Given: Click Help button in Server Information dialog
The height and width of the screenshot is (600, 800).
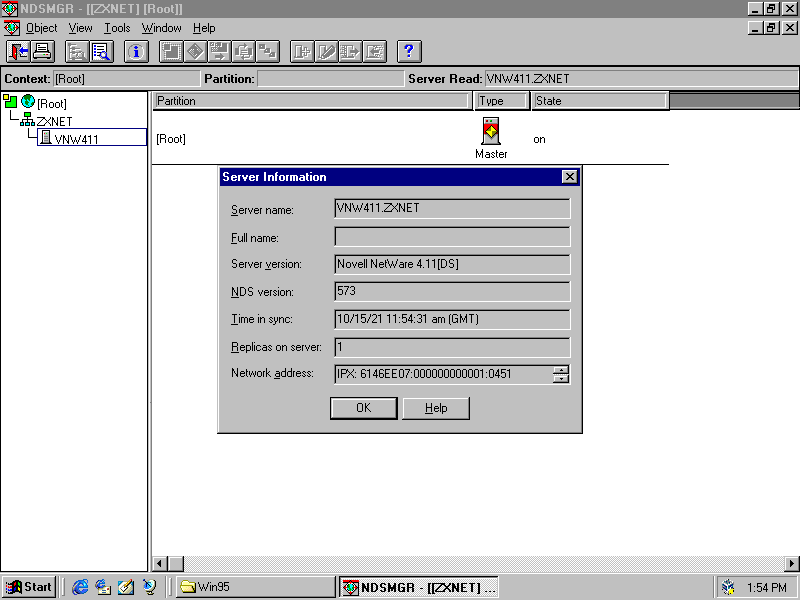Looking at the screenshot, I should [x=436, y=408].
